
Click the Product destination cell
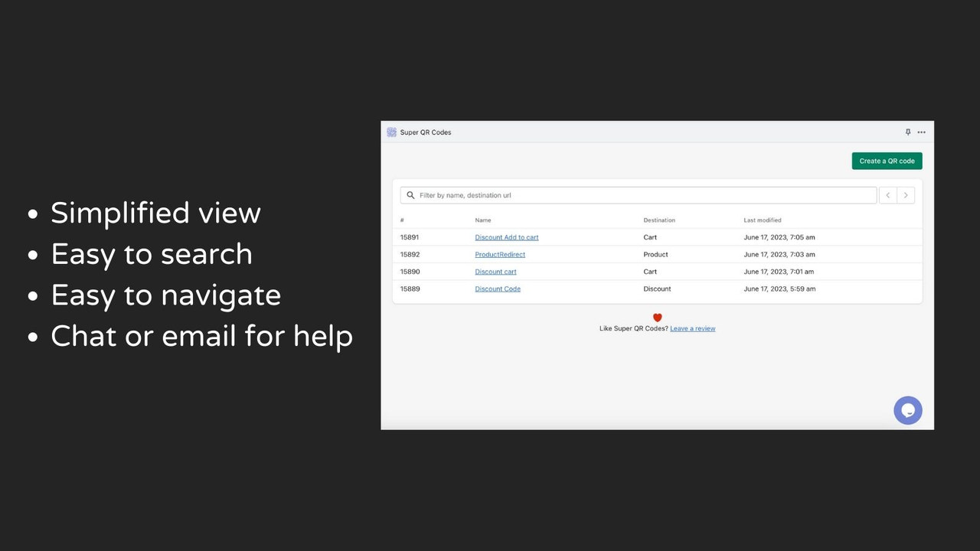pos(655,254)
